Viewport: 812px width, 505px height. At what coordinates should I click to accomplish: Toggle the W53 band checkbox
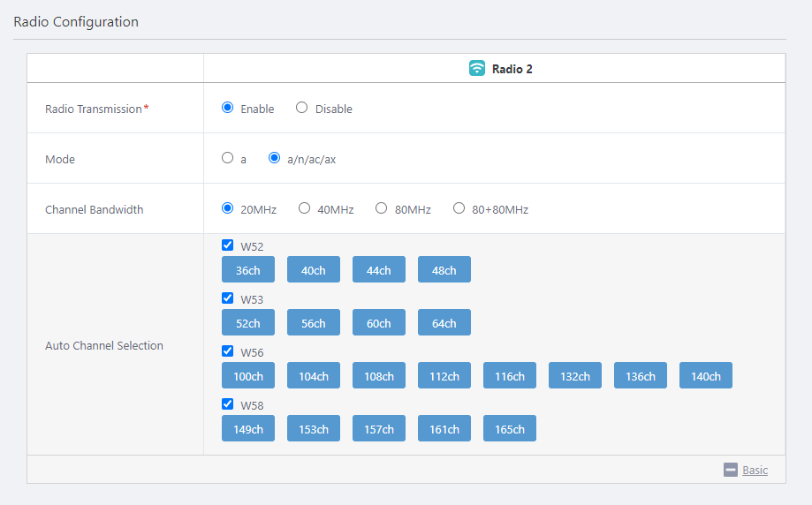click(x=228, y=298)
